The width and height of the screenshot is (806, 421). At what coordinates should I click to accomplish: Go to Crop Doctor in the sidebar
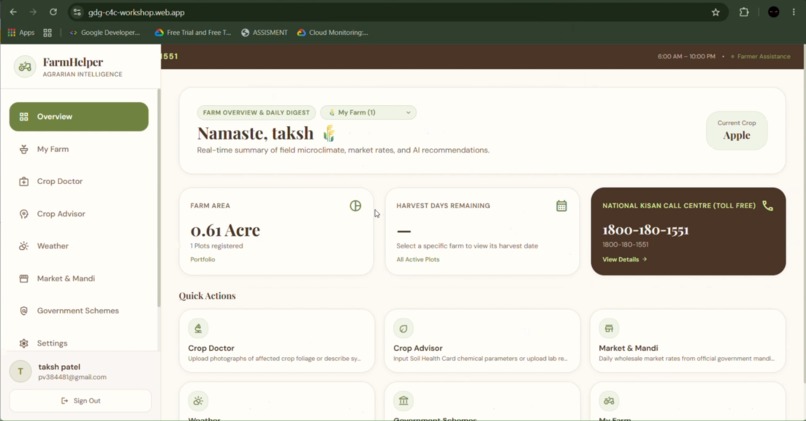tap(79, 181)
